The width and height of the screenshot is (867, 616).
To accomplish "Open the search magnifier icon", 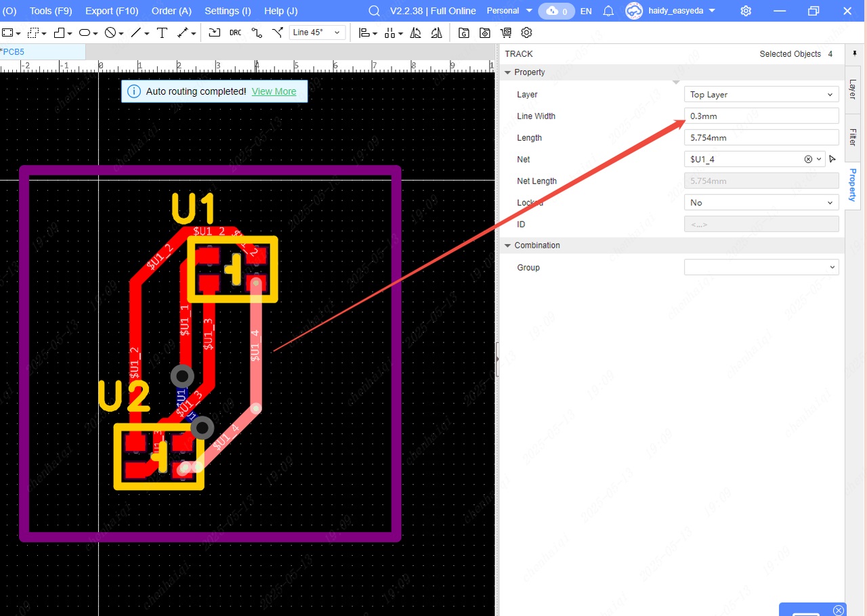I will (x=374, y=11).
